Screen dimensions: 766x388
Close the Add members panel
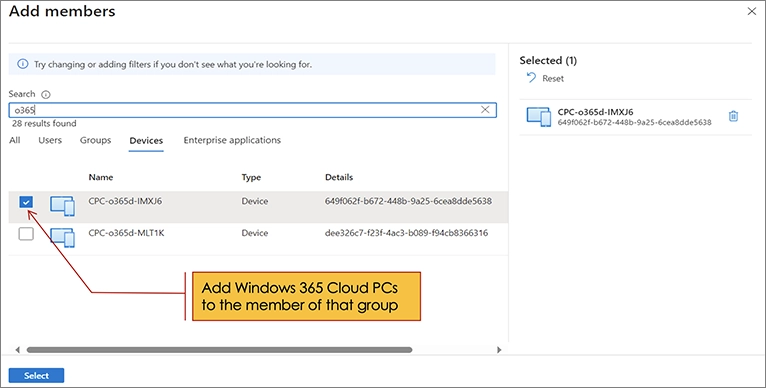click(751, 11)
